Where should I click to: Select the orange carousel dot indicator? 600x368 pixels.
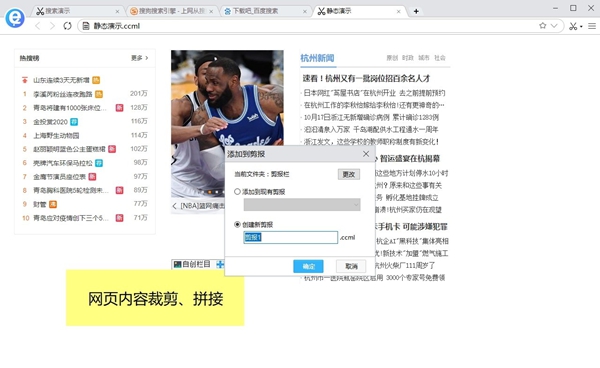pos(210,192)
